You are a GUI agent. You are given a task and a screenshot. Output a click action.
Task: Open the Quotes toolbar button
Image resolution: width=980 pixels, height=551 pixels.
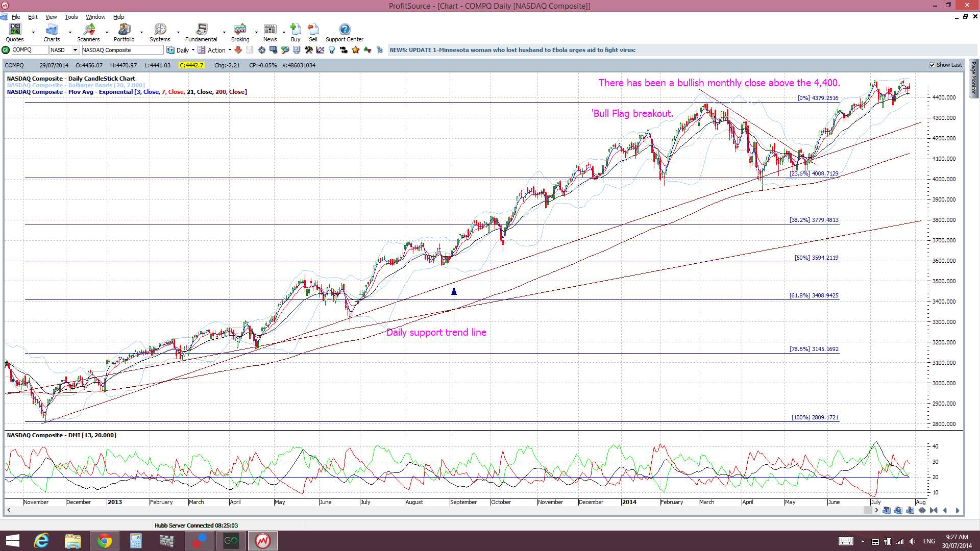pyautogui.click(x=15, y=33)
